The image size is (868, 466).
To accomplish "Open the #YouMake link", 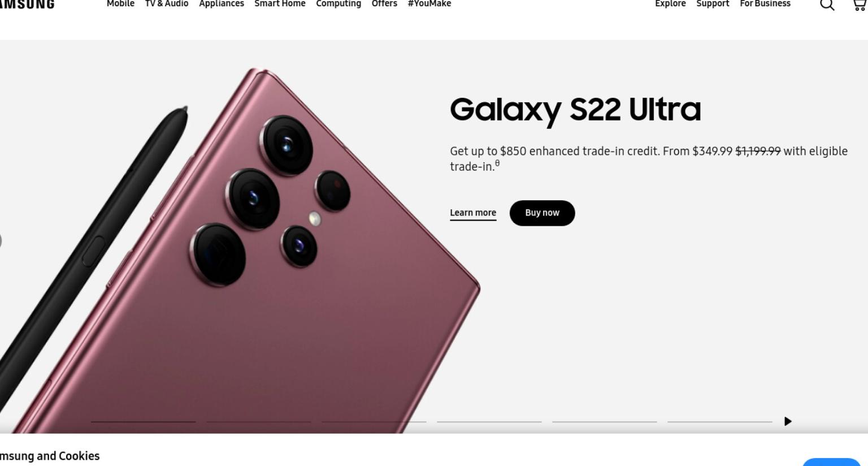I will click(x=429, y=4).
